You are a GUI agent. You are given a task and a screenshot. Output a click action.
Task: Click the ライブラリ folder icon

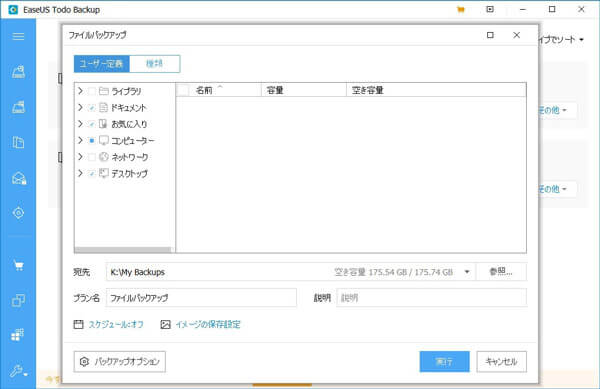coord(104,91)
